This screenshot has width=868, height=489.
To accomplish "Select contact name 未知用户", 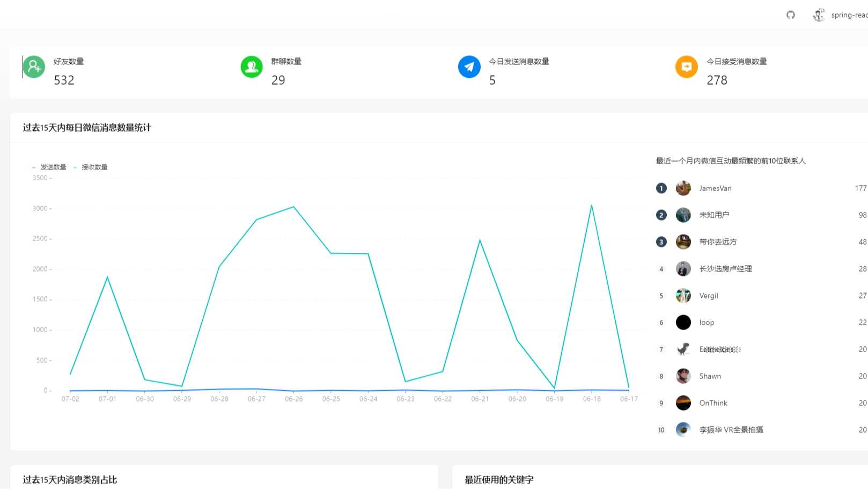I will (714, 215).
